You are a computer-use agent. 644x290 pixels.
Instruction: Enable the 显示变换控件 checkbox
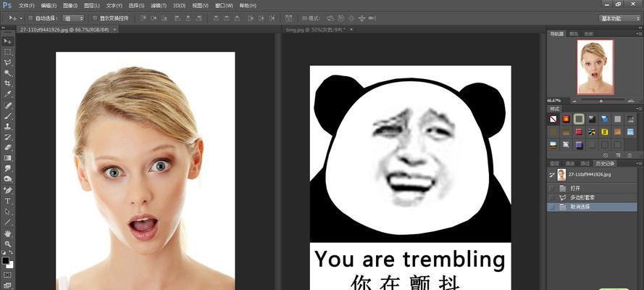pyautogui.click(x=95, y=18)
